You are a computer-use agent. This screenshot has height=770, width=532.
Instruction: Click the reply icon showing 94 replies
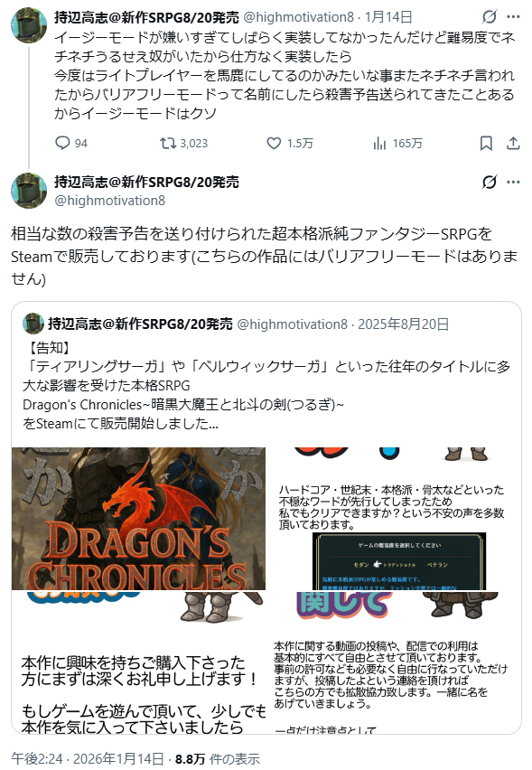[x=62, y=143]
